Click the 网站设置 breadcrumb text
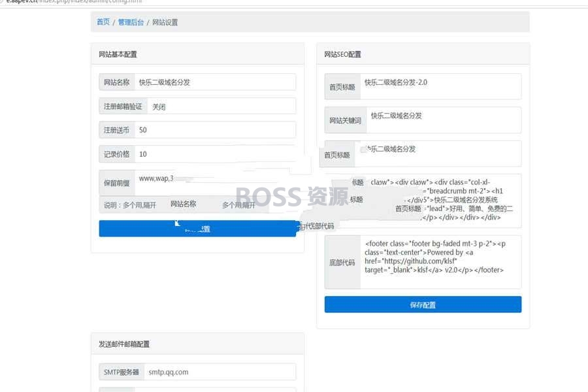The image size is (588, 392). [165, 22]
